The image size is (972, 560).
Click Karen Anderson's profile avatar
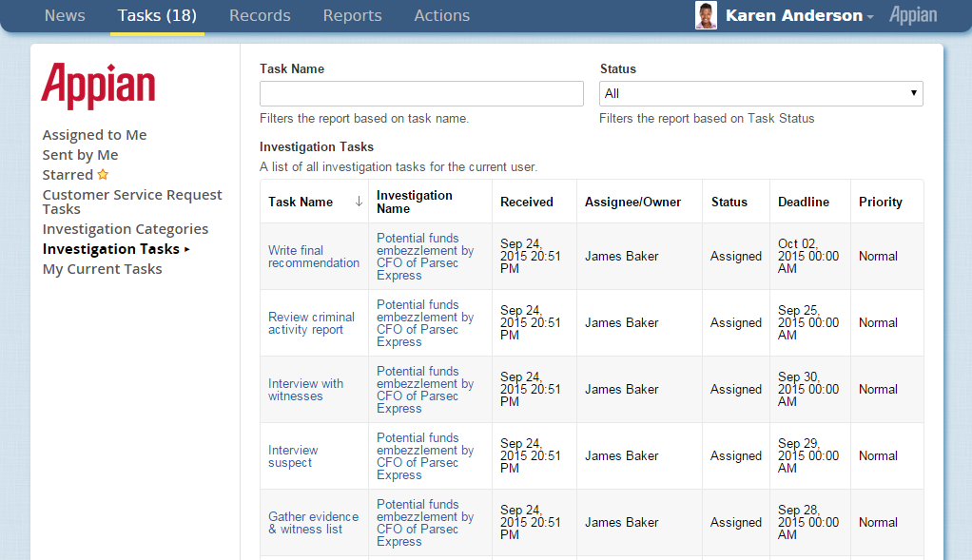[x=706, y=15]
